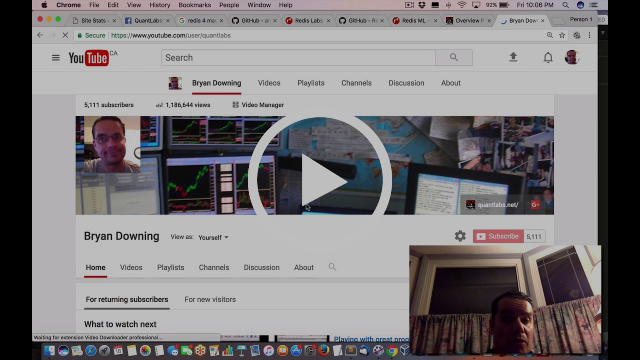This screenshot has height=360, width=640.
Task: Open Chrome's three-dot menu
Action: coord(589,36)
